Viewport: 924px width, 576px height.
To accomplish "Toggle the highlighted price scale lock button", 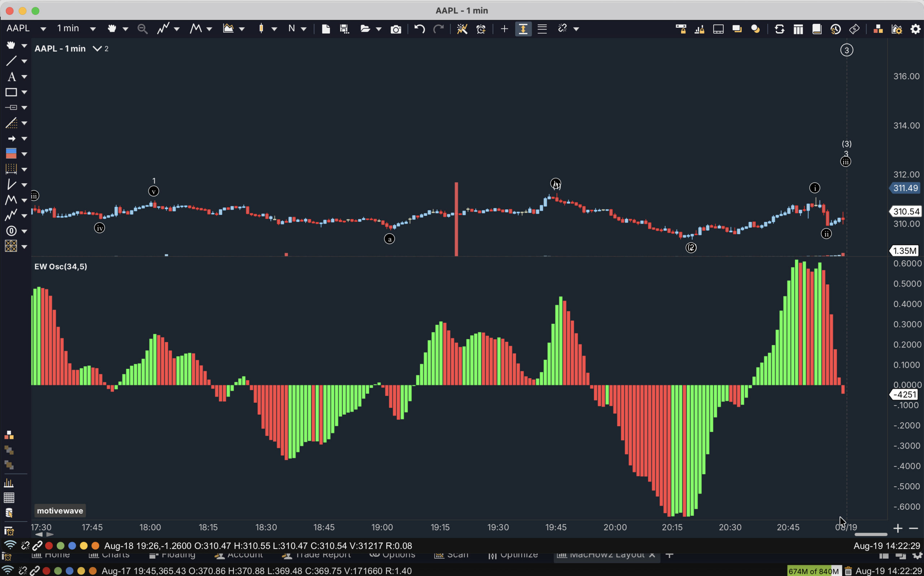I will coord(523,29).
